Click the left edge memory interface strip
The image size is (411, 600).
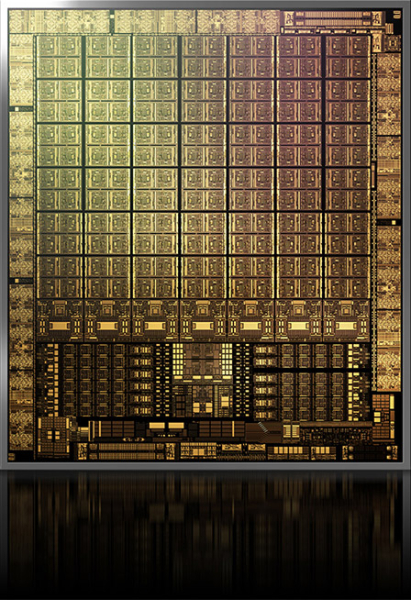(21, 243)
